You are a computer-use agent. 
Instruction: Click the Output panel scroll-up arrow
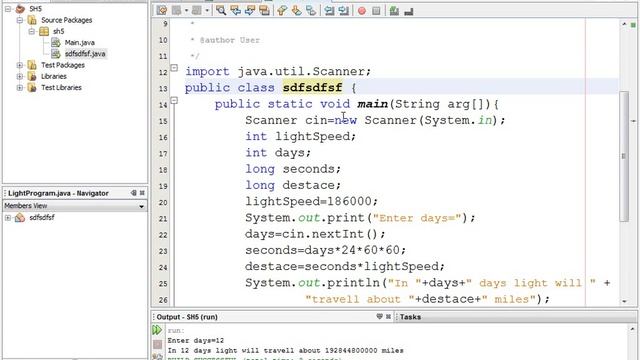coord(633,328)
